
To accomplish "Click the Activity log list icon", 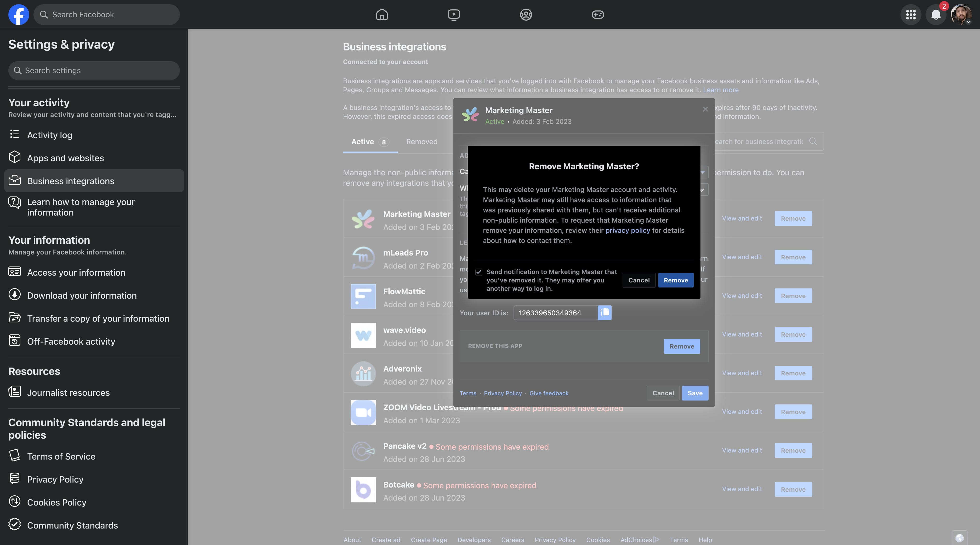I will tap(14, 134).
